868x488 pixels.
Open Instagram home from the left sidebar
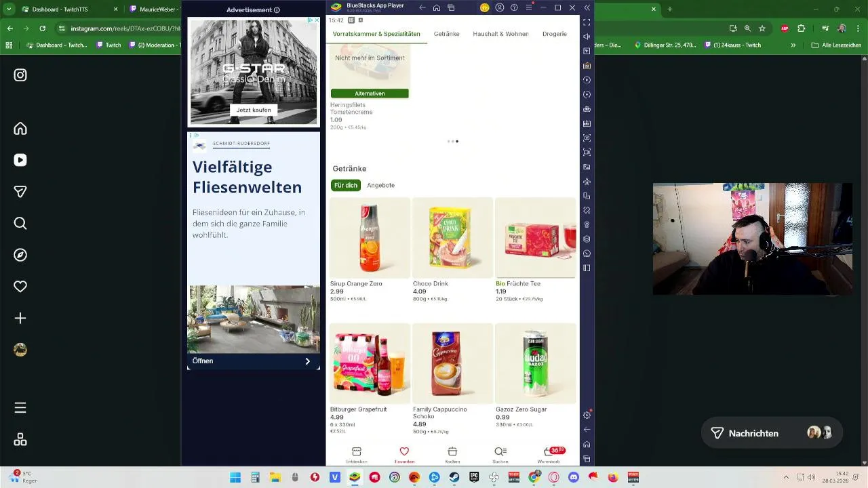[x=20, y=129]
